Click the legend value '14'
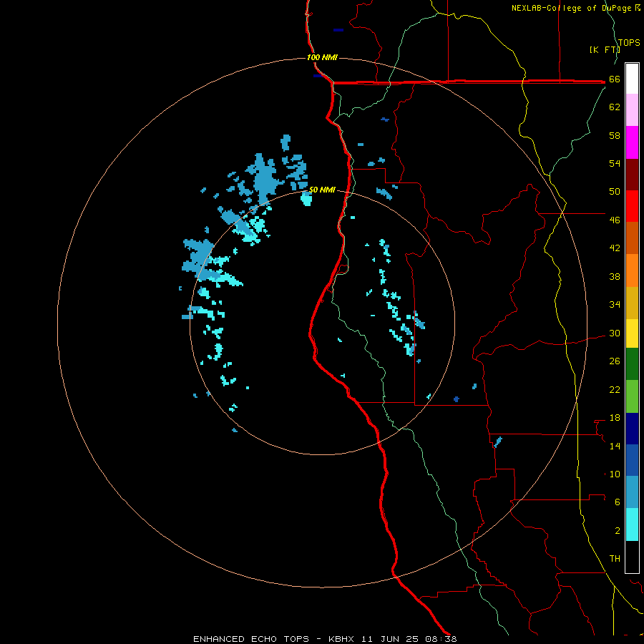Screen dimensions: 644x644 [615, 446]
